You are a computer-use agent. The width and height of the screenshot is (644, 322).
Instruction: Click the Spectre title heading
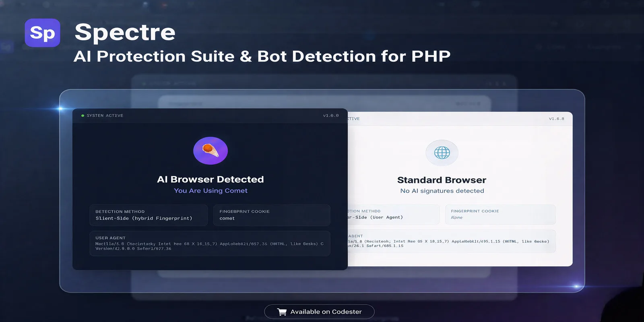pyautogui.click(x=125, y=32)
